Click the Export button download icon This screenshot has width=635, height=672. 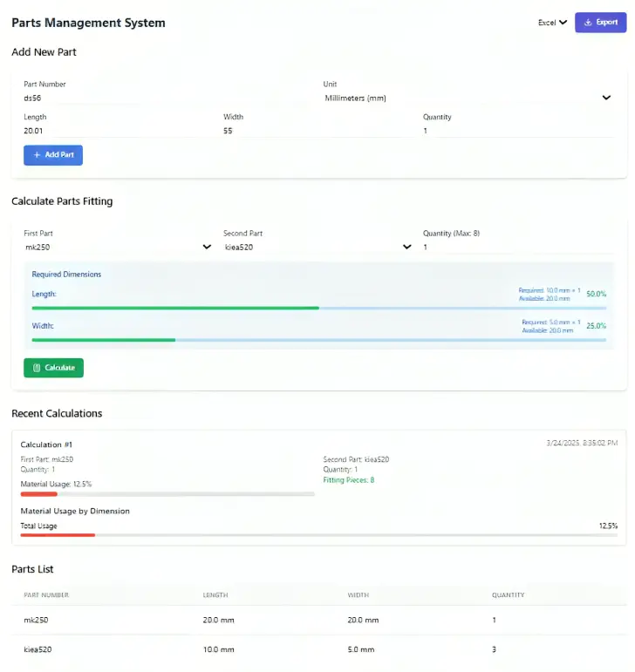588,23
